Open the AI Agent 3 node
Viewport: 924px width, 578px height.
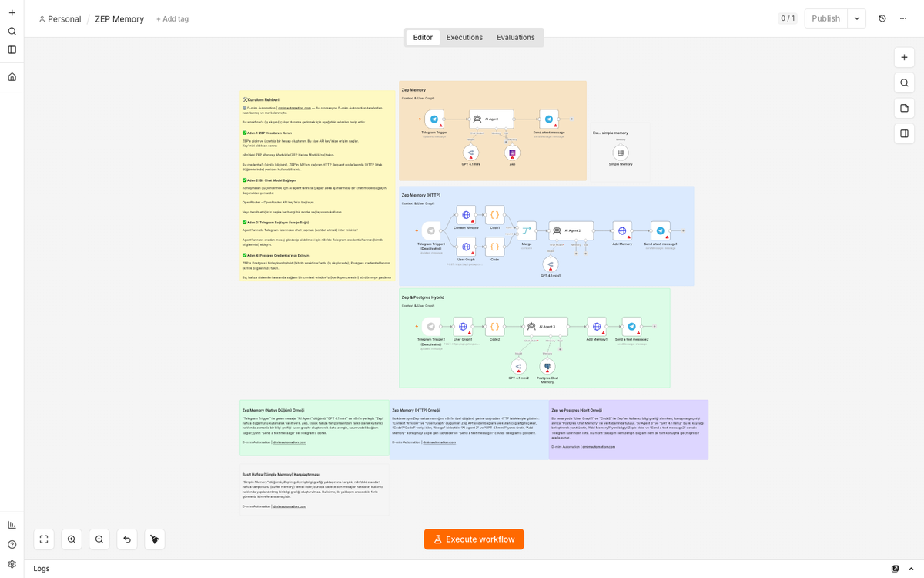[546, 327]
